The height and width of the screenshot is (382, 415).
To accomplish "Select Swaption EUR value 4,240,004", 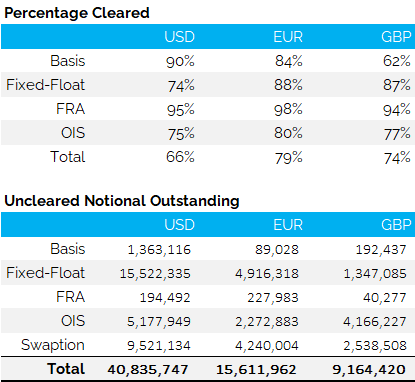I will [x=267, y=345].
